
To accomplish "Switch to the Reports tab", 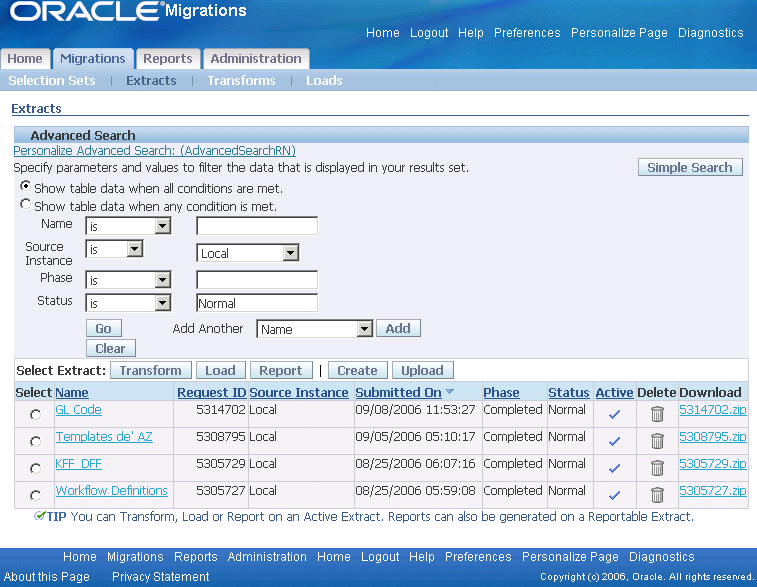I will pos(168,59).
